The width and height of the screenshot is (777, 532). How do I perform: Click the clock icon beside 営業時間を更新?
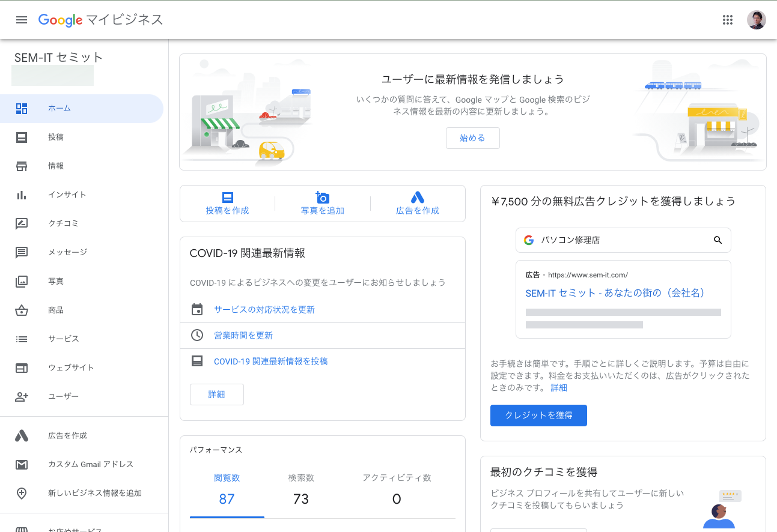pyautogui.click(x=197, y=335)
